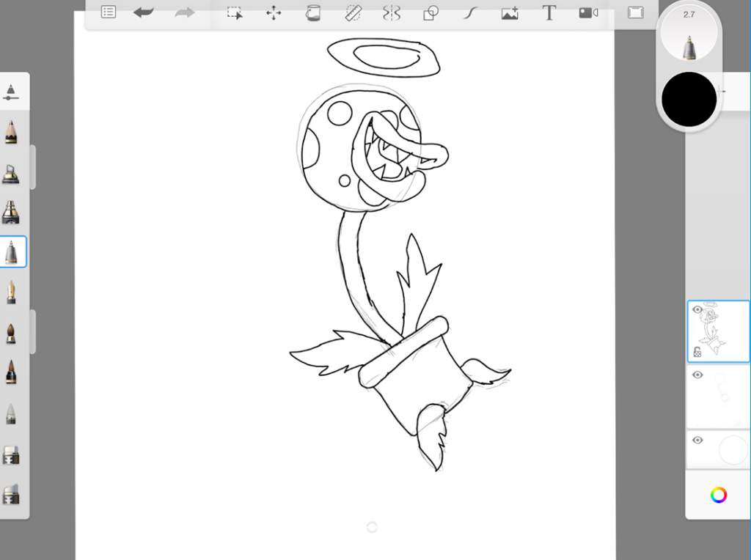Pick the gold-nib Fountain Pen brush
The width and height of the screenshot is (751, 560).
[x=11, y=292]
